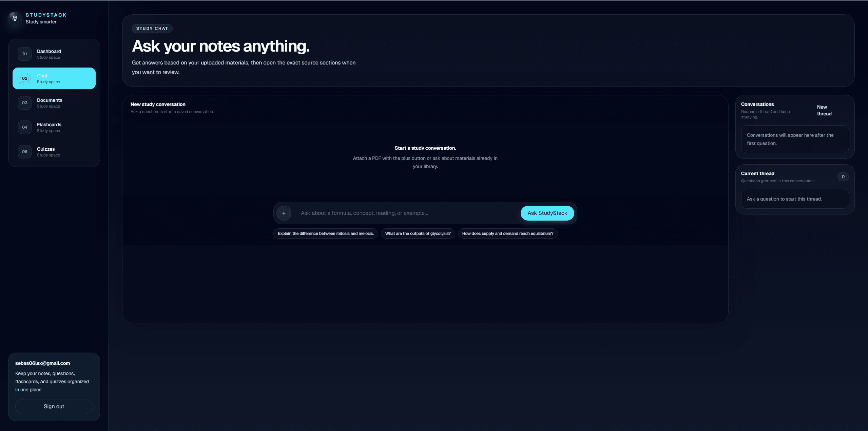
Task: Click the 'New study conversation' title
Action: click(158, 104)
